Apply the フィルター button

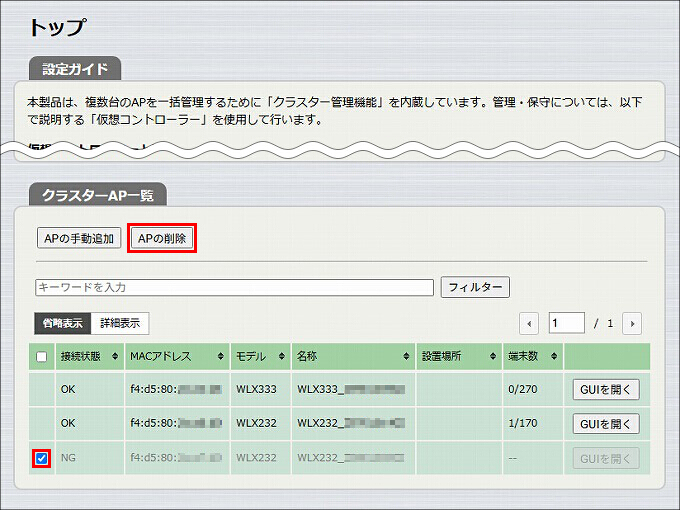(x=475, y=287)
